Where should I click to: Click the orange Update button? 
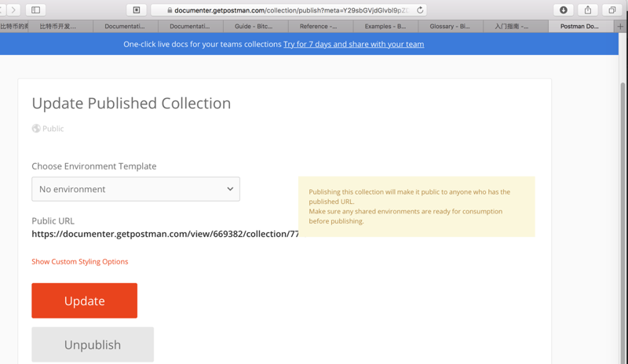click(85, 300)
